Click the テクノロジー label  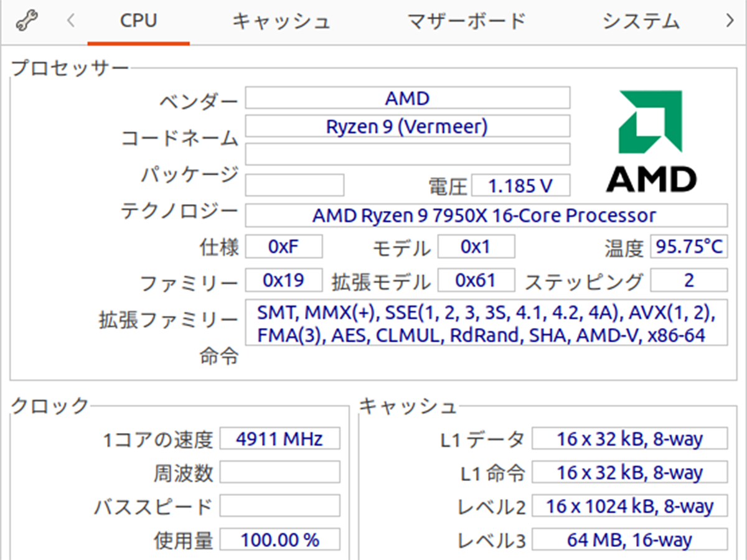(179, 211)
